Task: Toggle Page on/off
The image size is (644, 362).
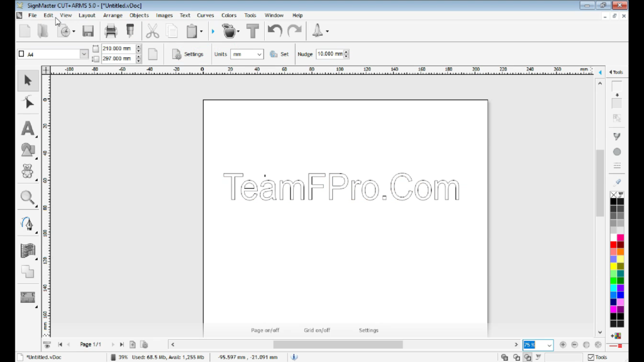Action: pos(265,330)
